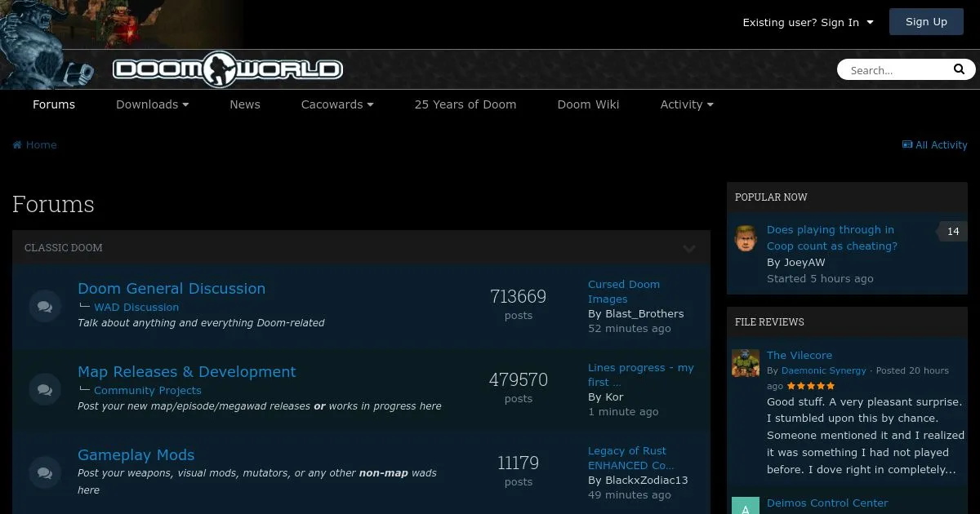View Kor's profile
This screenshot has width=980, height=514.
tap(614, 397)
